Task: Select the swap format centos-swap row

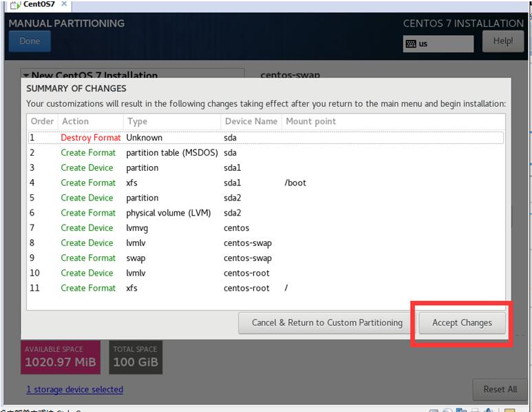Action: (266, 258)
